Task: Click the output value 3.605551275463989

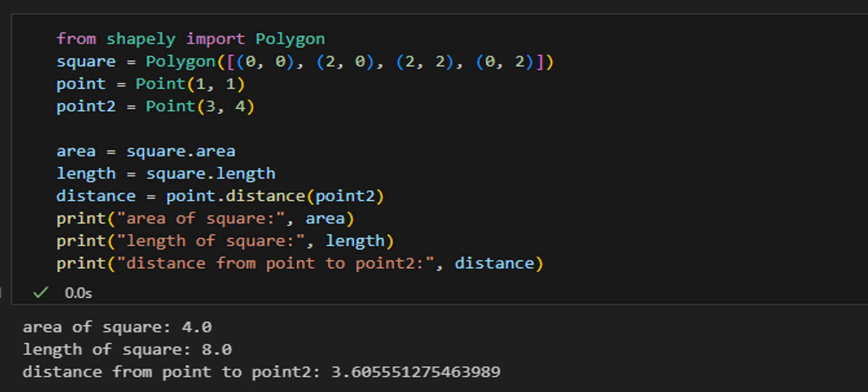Action: coord(416,372)
